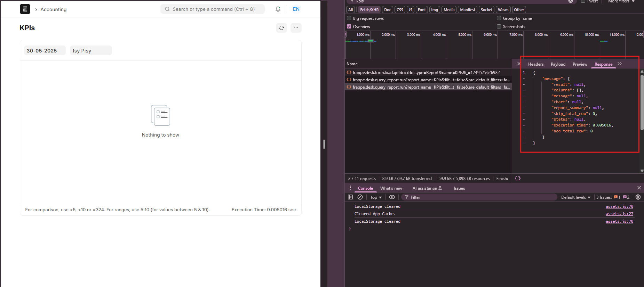The image size is (644, 287).
Task: Toggle the Big request rows checkbox
Action: click(349, 18)
